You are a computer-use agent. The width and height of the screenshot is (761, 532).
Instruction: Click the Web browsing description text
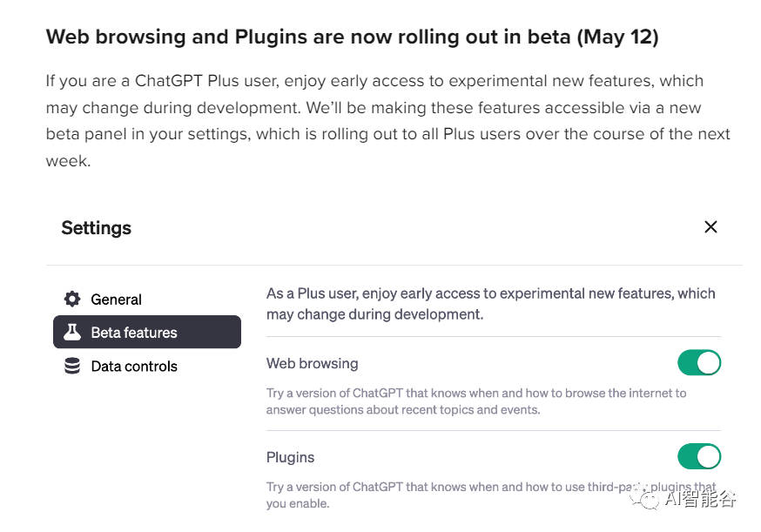[476, 401]
